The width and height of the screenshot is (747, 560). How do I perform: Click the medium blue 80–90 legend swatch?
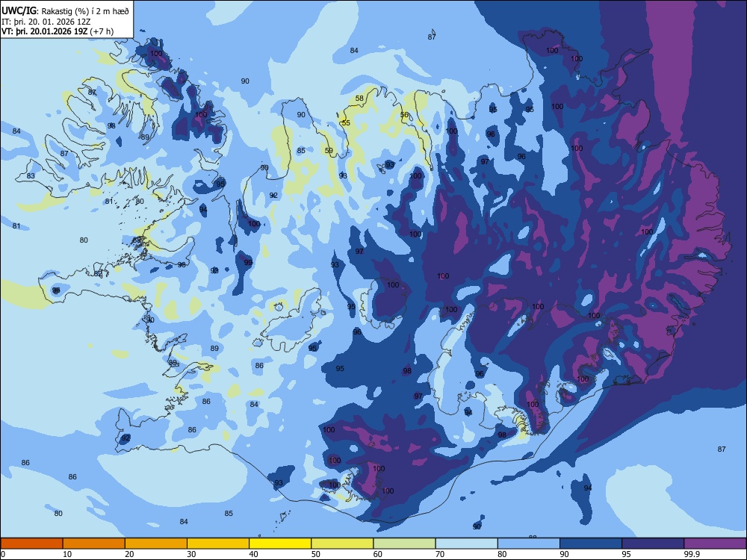click(529, 544)
